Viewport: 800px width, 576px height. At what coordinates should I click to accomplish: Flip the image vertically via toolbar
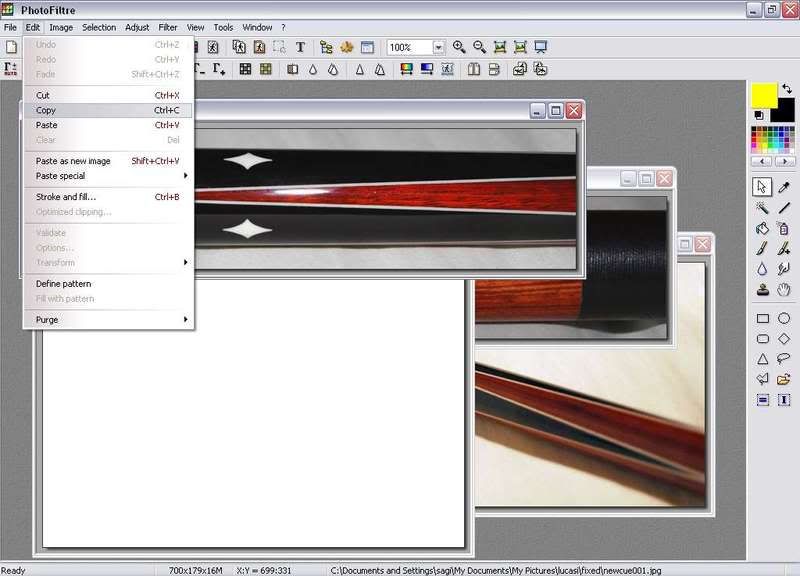tap(494, 69)
